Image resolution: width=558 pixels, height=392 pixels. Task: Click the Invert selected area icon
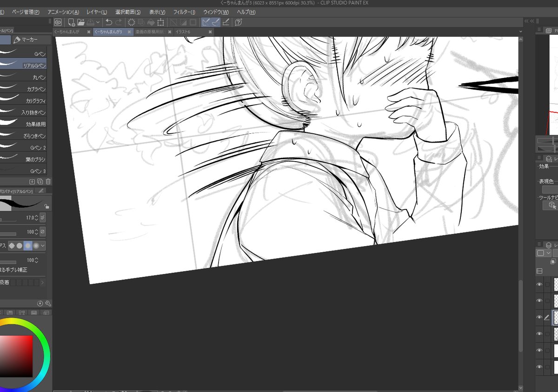[183, 22]
